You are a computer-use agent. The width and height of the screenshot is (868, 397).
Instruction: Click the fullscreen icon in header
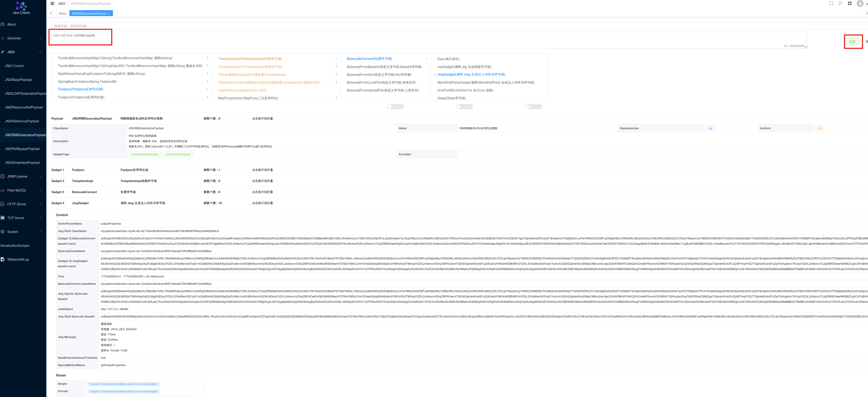click(831, 3)
